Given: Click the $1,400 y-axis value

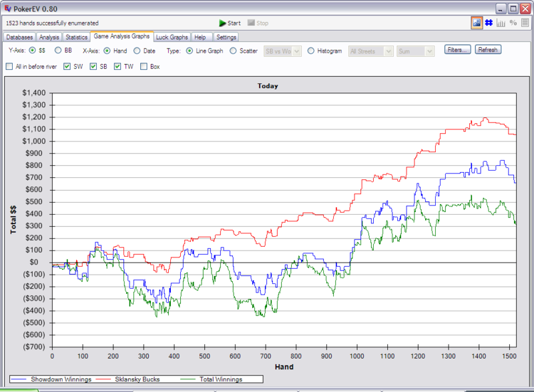Looking at the screenshot, I should (x=34, y=93).
